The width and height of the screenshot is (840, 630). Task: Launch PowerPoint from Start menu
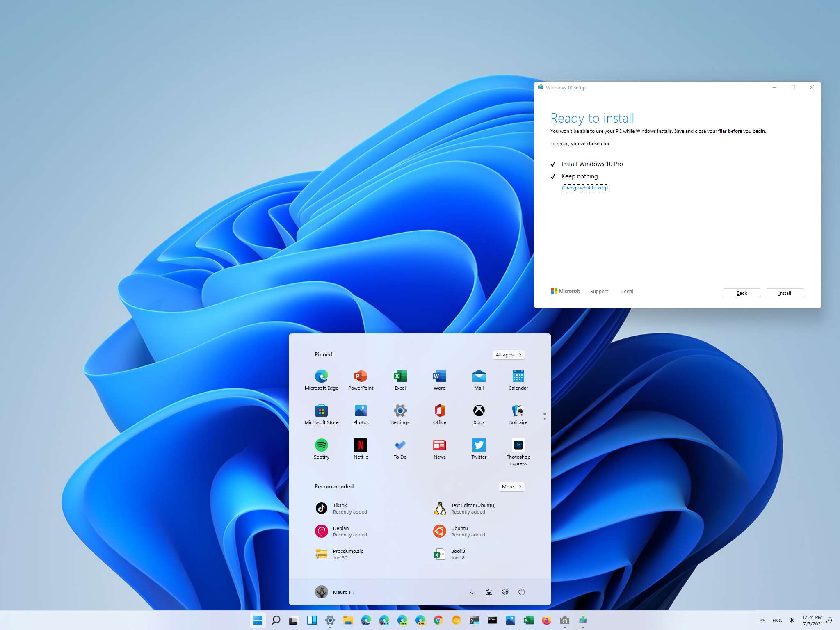coord(361,380)
